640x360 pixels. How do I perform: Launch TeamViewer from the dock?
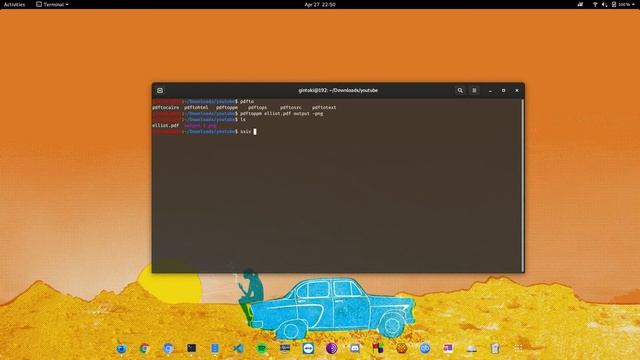[x=308, y=348]
